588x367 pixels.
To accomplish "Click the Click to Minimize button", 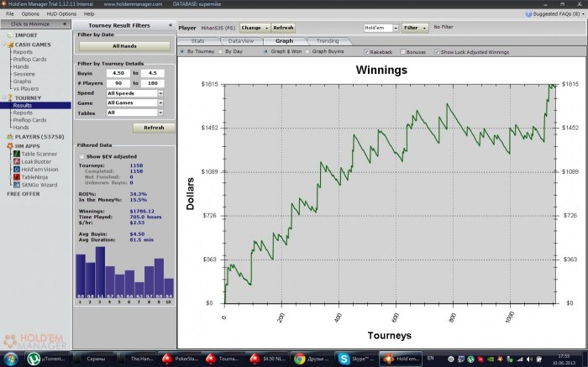I will (35, 24).
